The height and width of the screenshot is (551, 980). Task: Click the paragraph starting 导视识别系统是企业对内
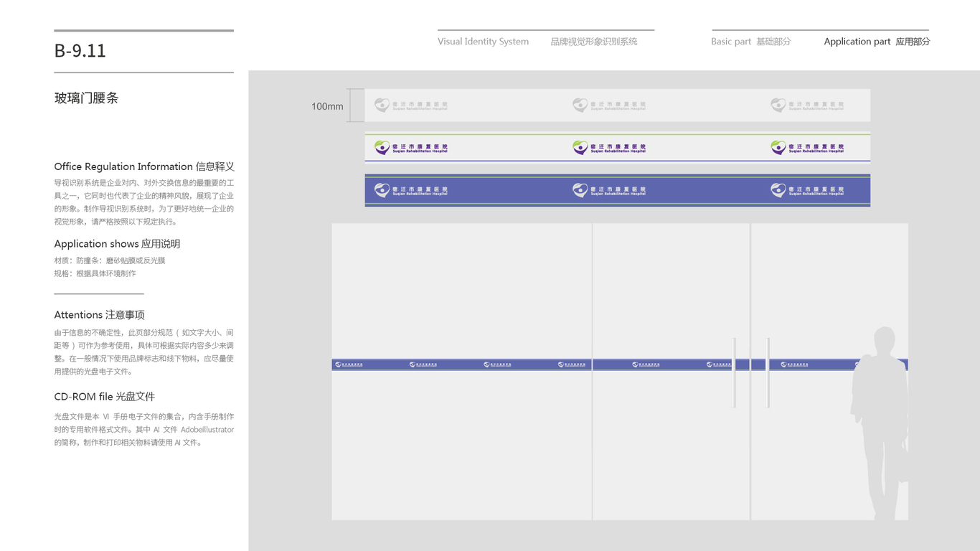click(x=144, y=202)
